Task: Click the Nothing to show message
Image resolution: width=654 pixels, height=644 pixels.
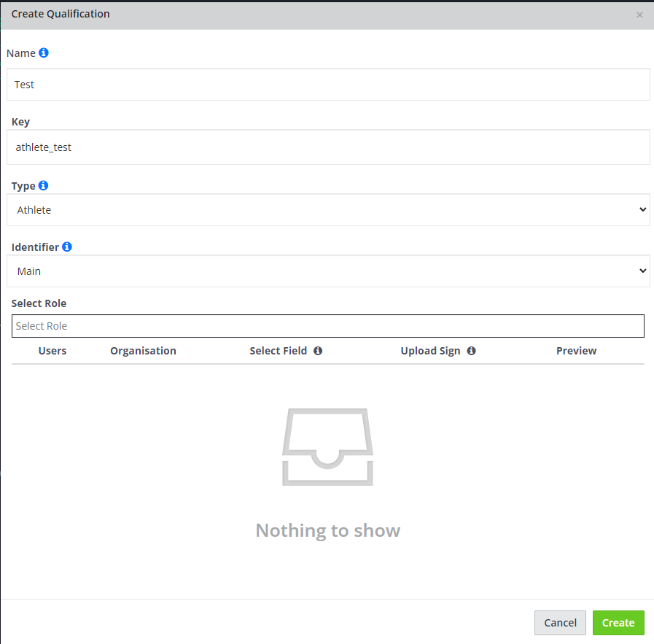Action: click(x=328, y=530)
